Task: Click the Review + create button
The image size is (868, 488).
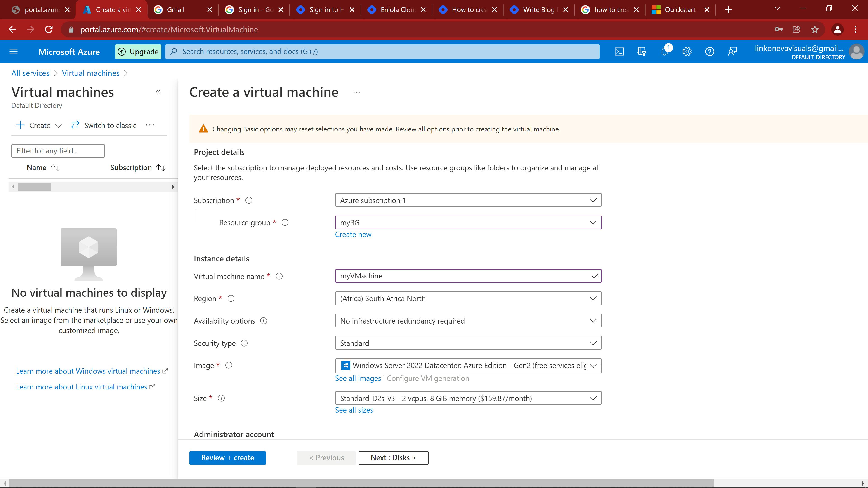Action: coord(227,458)
